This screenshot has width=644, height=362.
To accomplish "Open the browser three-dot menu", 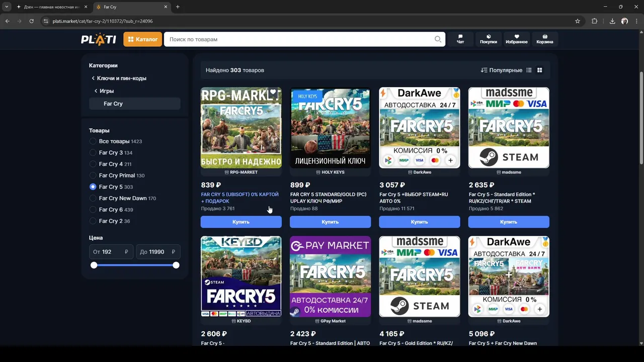I will tap(636, 21).
